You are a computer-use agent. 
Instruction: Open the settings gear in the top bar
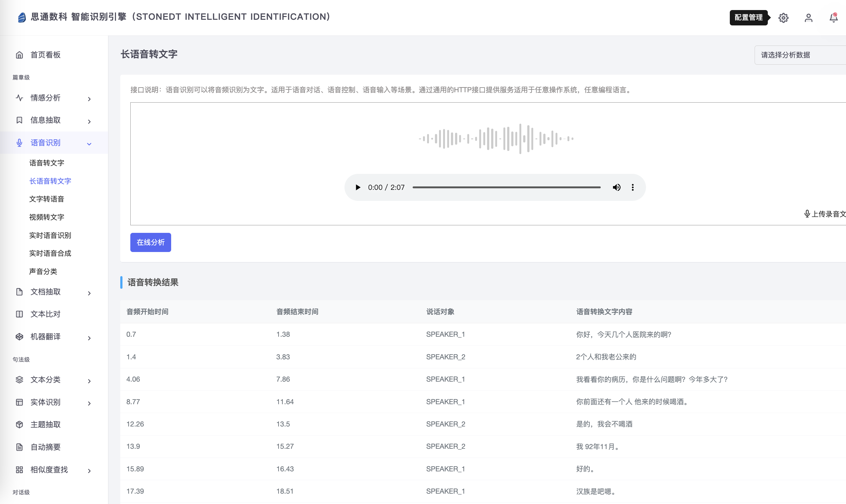(x=784, y=18)
